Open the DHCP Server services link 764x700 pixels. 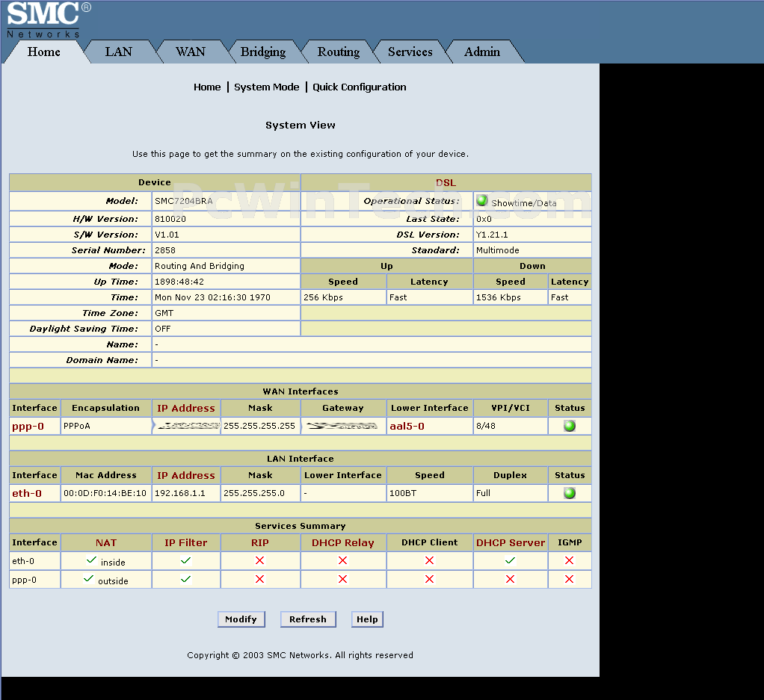[x=510, y=543]
